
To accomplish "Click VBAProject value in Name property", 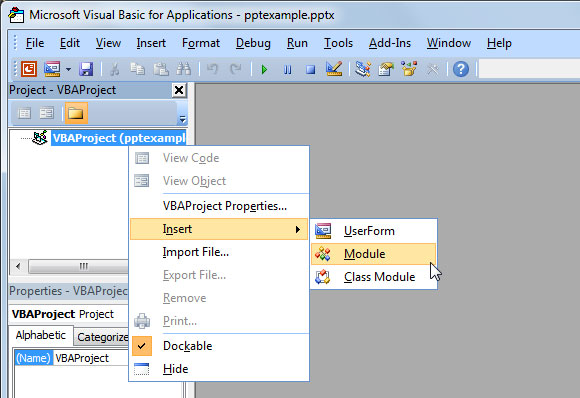I will click(x=82, y=358).
